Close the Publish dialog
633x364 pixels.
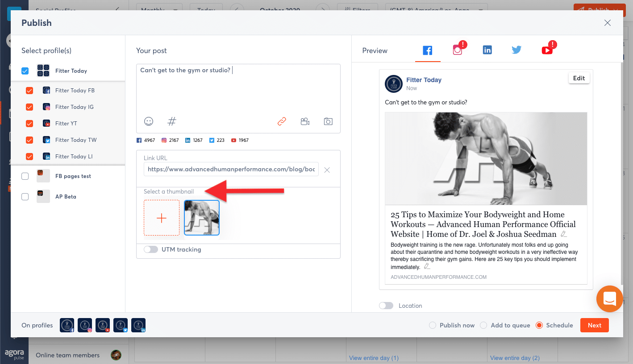(x=608, y=23)
